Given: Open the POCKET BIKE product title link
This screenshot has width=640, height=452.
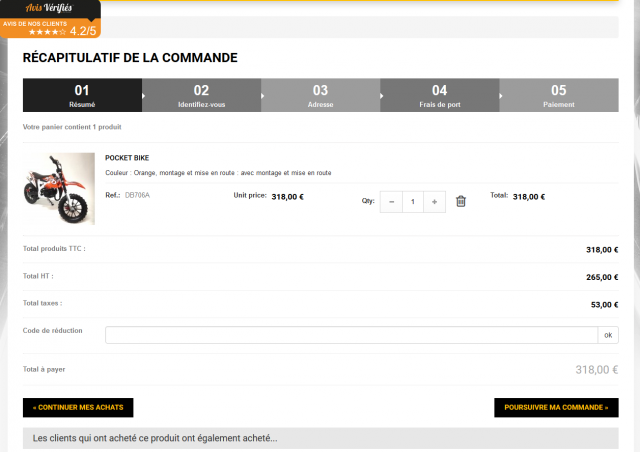Looking at the screenshot, I should (x=127, y=158).
